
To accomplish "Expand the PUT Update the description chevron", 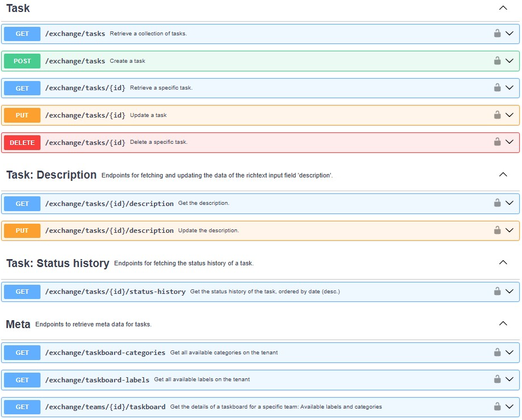I will [x=509, y=230].
